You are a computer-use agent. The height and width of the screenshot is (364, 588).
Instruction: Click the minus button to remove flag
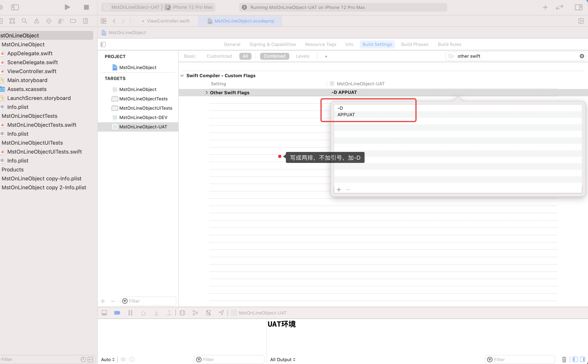(348, 190)
